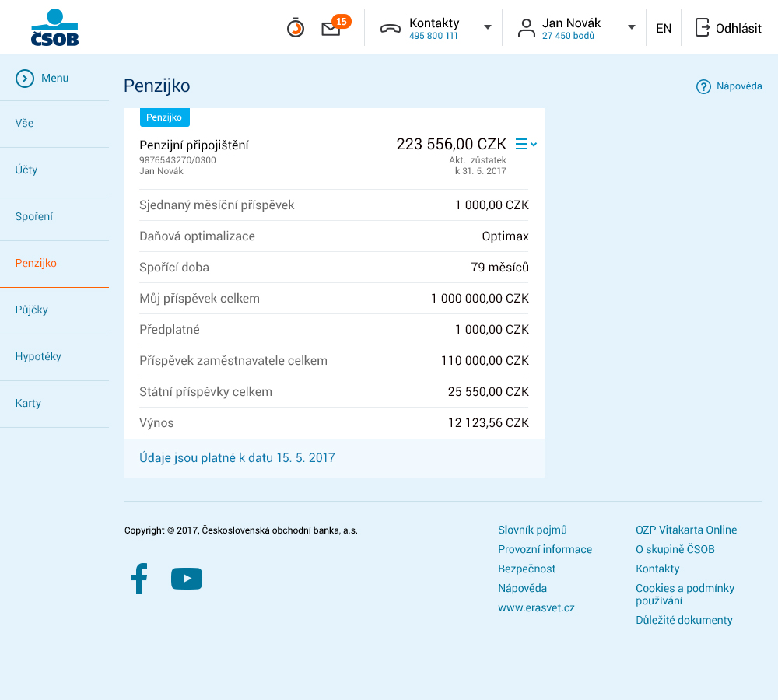The height and width of the screenshot is (700, 778).
Task: Click the Bezpečnost footer link
Action: tap(527, 569)
